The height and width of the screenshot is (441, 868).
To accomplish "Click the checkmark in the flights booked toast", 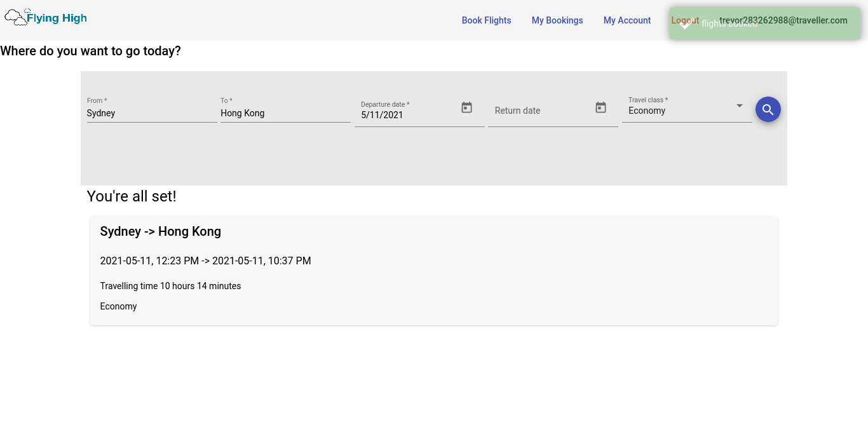I will click(686, 24).
